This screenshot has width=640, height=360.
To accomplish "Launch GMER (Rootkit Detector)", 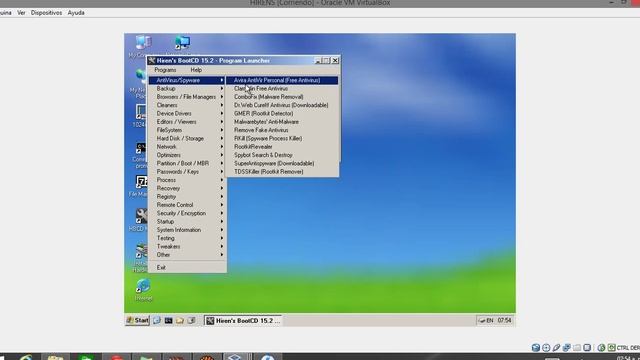I will point(282,113).
